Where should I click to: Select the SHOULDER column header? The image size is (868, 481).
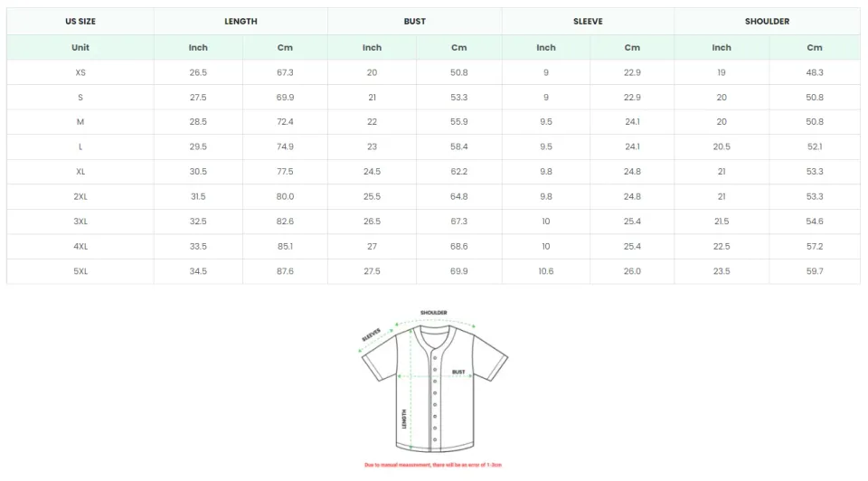pyautogui.click(x=767, y=21)
